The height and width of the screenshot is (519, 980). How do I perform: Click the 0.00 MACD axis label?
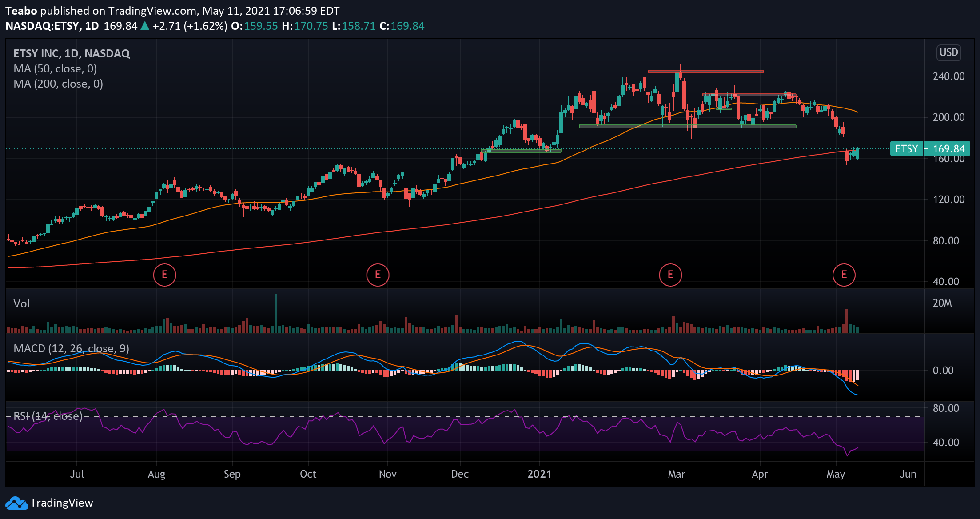(943, 370)
